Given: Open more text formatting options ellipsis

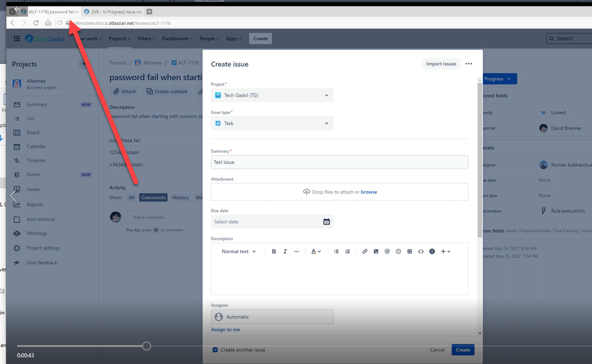Looking at the screenshot, I should [x=296, y=252].
